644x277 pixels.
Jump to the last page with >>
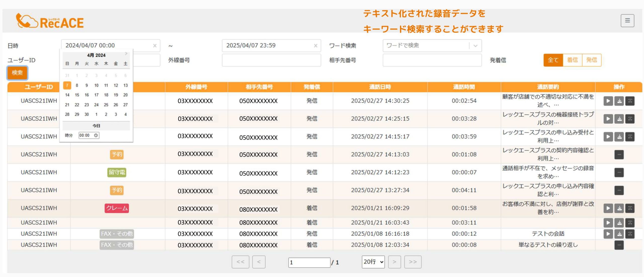413,262
